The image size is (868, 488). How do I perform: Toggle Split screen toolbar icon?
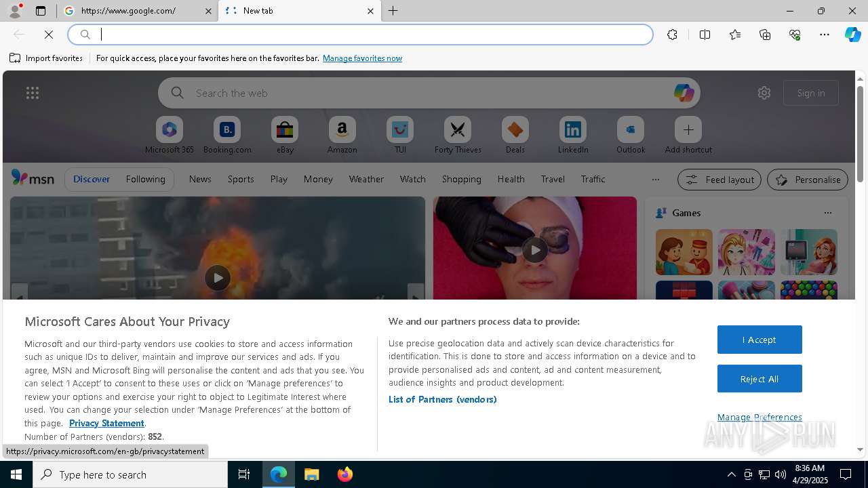click(x=705, y=35)
